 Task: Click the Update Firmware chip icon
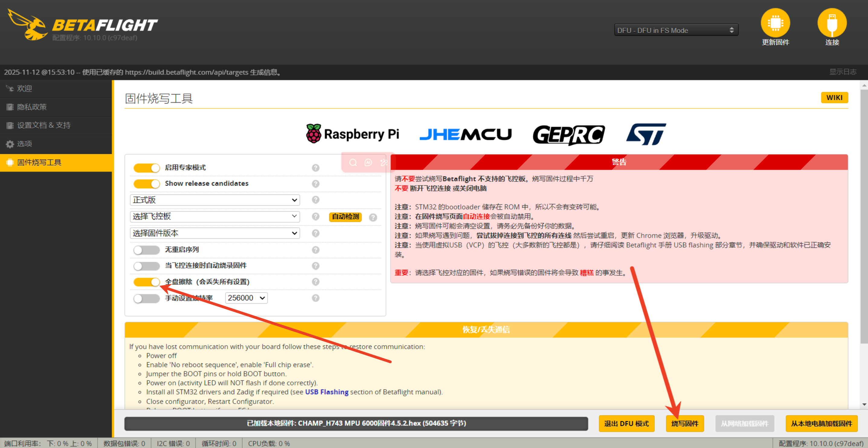775,23
